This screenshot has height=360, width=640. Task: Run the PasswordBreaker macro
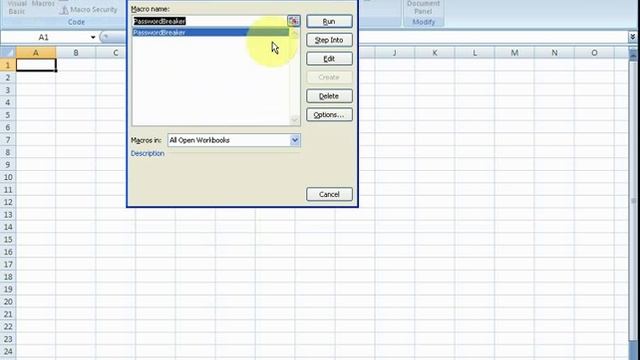pos(329,21)
